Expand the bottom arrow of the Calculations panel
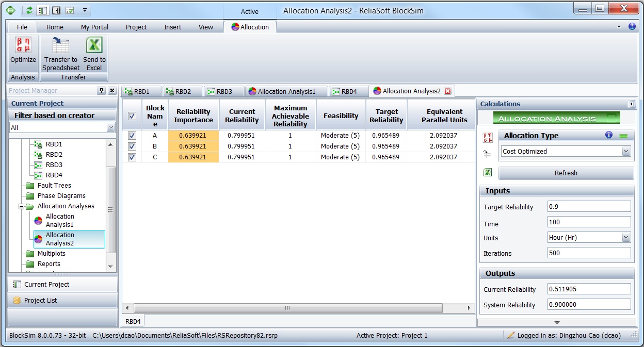This screenshot has height=347, width=644. (x=556, y=323)
